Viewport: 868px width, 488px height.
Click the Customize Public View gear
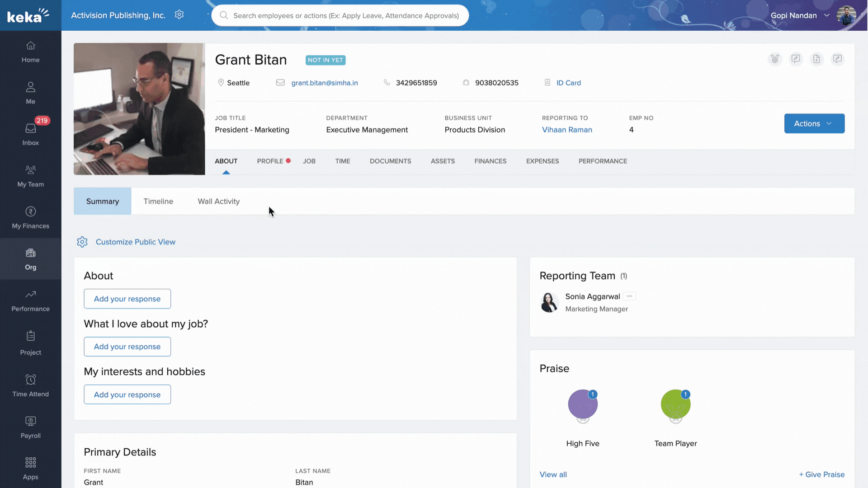pyautogui.click(x=82, y=242)
